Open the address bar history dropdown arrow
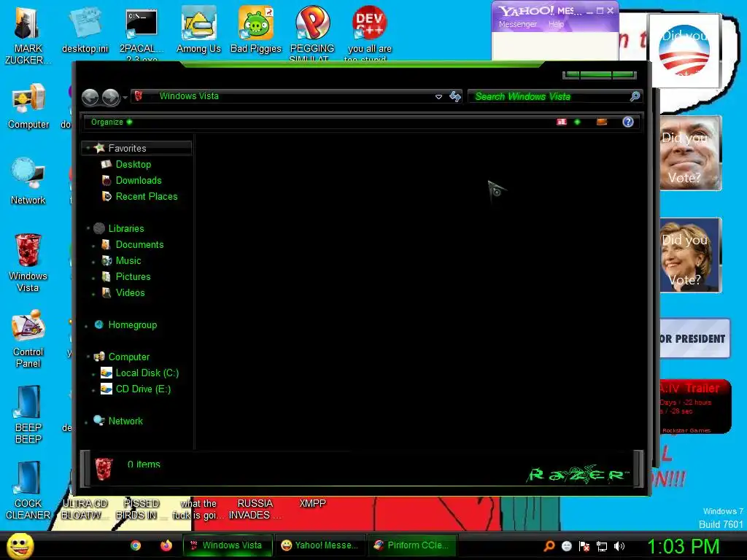The image size is (747, 560). [x=438, y=97]
